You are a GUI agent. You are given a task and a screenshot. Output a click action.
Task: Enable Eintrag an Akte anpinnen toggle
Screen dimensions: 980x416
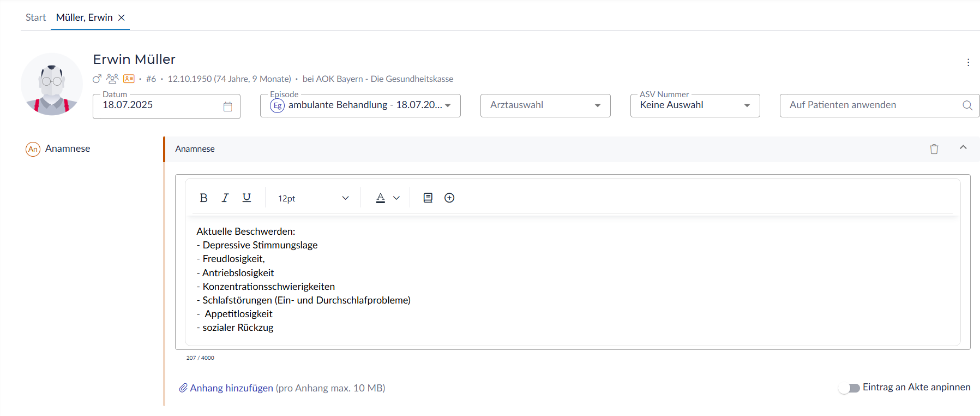[849, 388]
